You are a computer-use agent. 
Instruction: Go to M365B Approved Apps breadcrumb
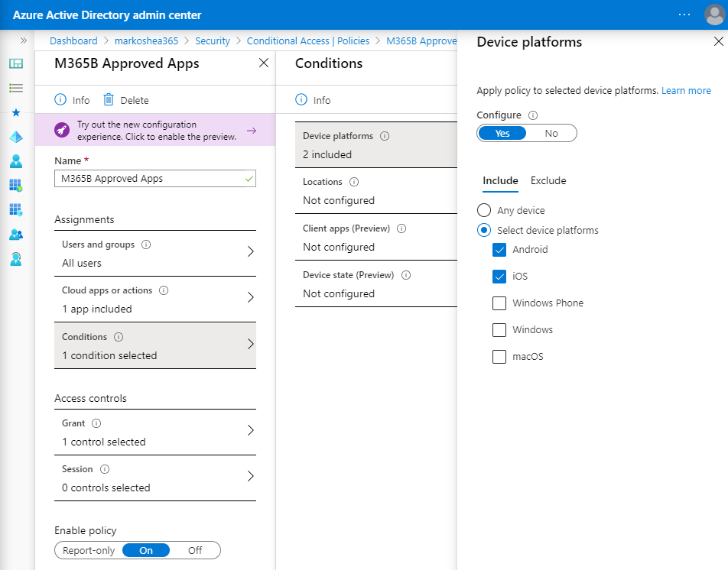tap(421, 40)
